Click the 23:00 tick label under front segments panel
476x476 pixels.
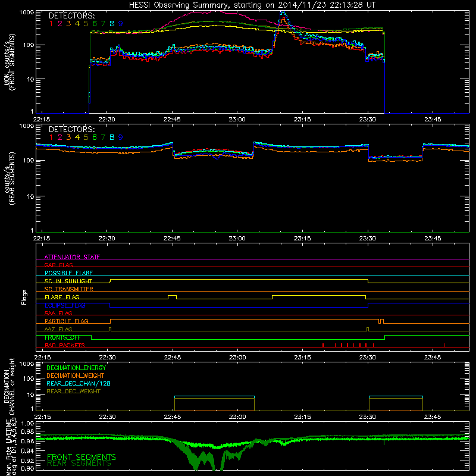pyautogui.click(x=237, y=120)
